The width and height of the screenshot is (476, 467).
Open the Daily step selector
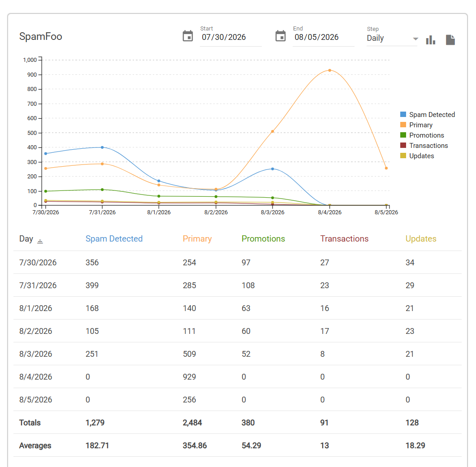(392, 38)
